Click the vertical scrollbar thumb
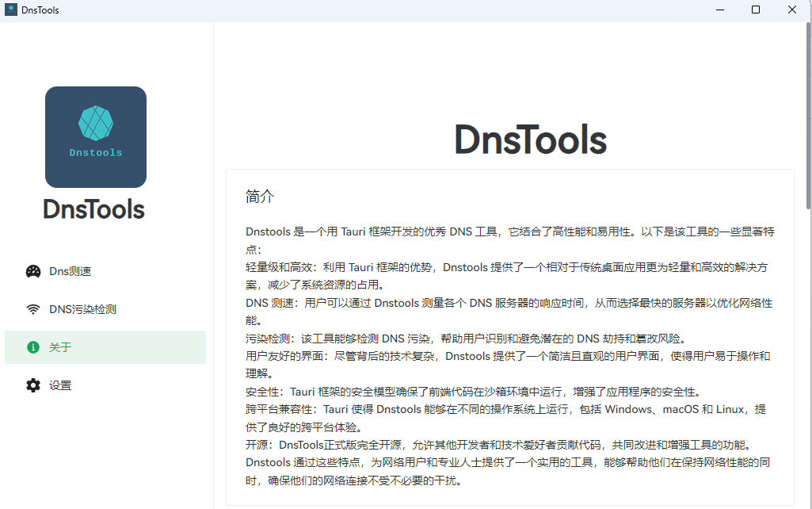Viewport: 812px width, 509px height. 809,115
